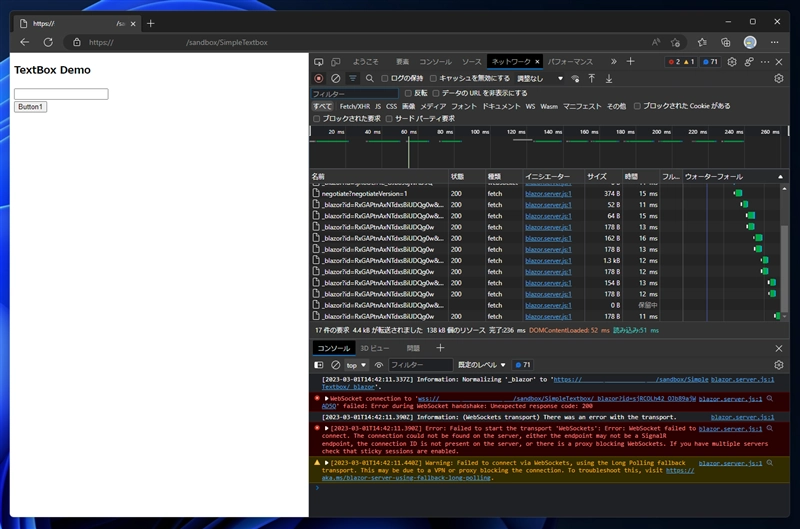Add a DevTools tool with plus icon
Image resolution: width=800 pixels, height=529 pixels.
(x=631, y=61)
